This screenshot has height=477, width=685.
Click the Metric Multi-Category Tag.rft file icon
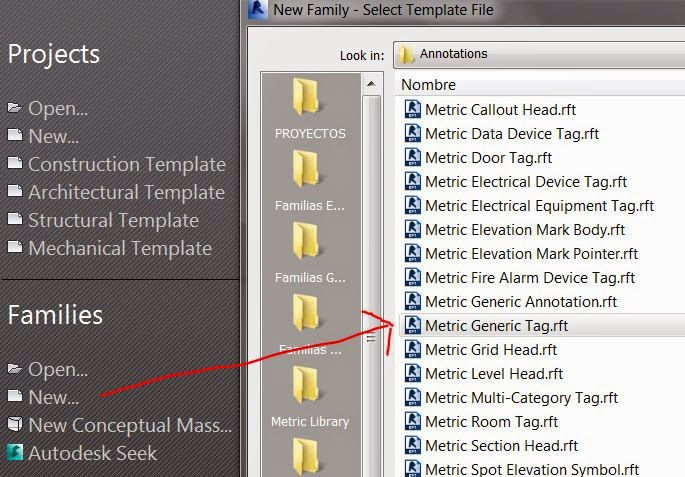pyautogui.click(x=412, y=398)
